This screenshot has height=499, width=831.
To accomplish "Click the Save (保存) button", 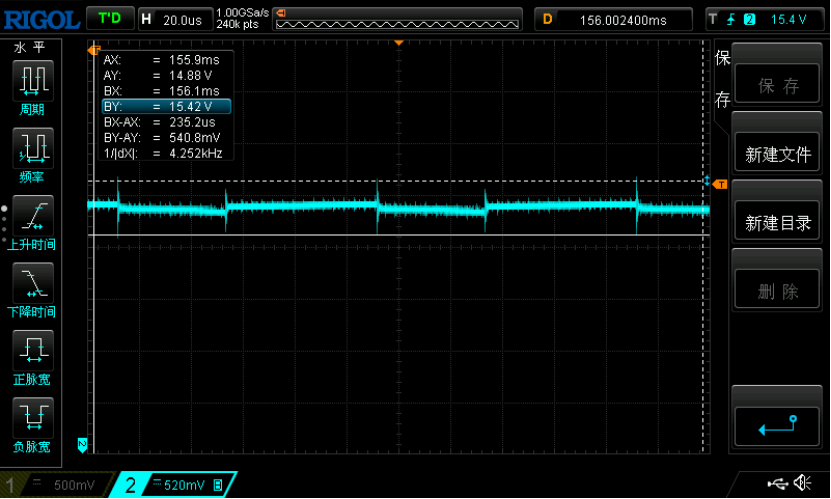I will tap(777, 85).
